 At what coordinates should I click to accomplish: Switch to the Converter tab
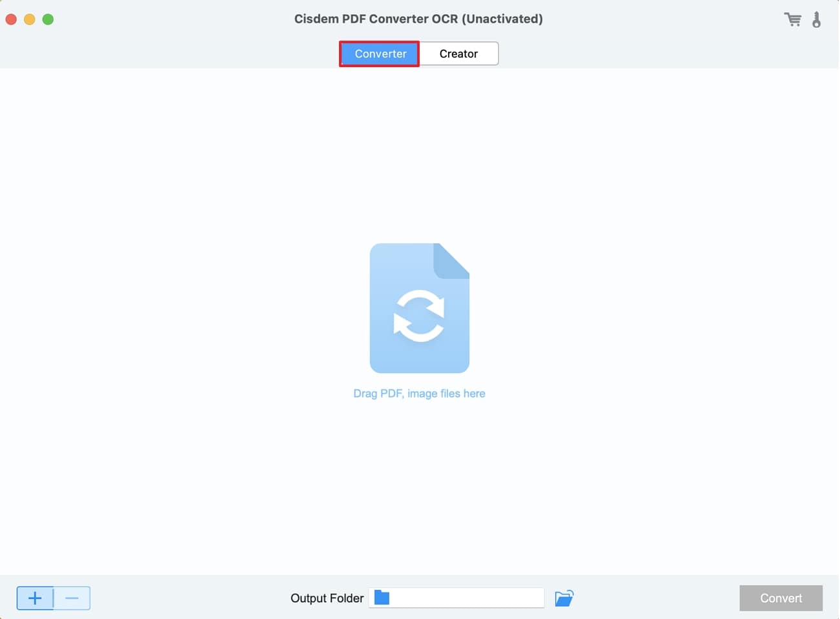pos(380,54)
